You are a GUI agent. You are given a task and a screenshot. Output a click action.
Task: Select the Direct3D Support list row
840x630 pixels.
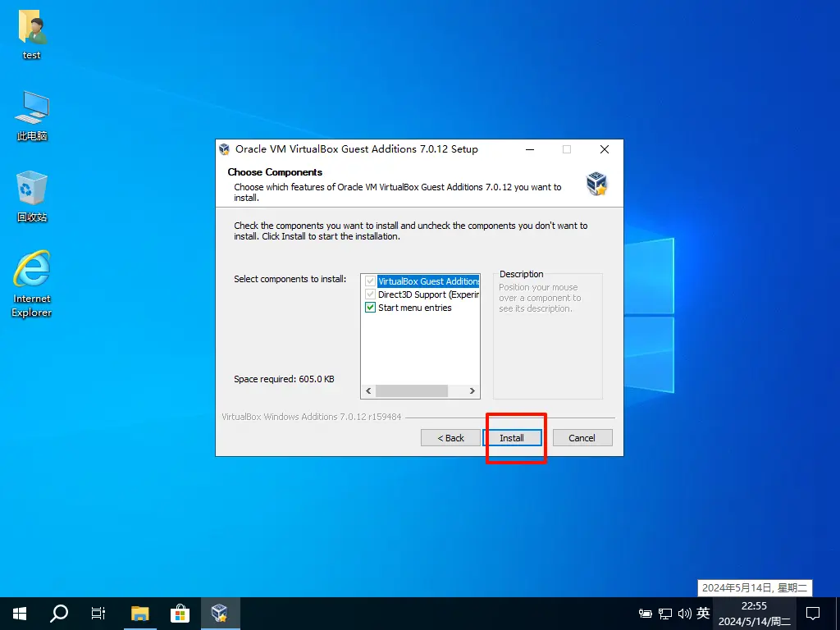[428, 294]
